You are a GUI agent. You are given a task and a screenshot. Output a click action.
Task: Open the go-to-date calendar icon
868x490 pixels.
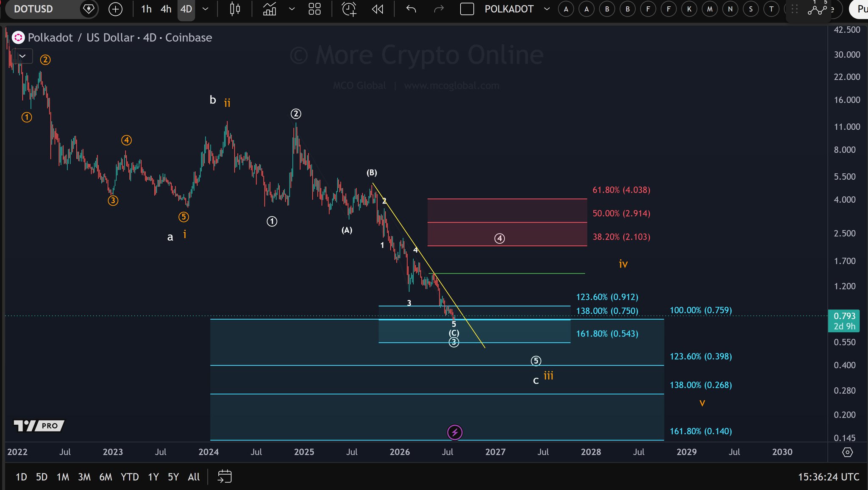tap(225, 476)
